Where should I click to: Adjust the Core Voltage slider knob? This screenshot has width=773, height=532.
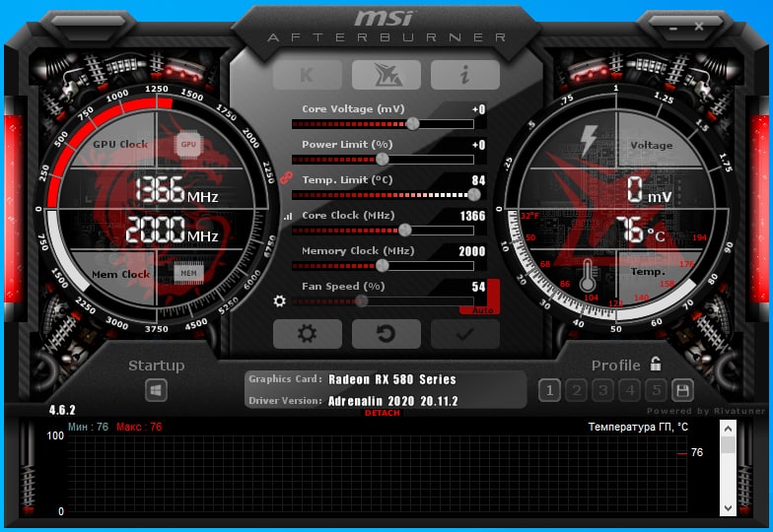coord(413,124)
